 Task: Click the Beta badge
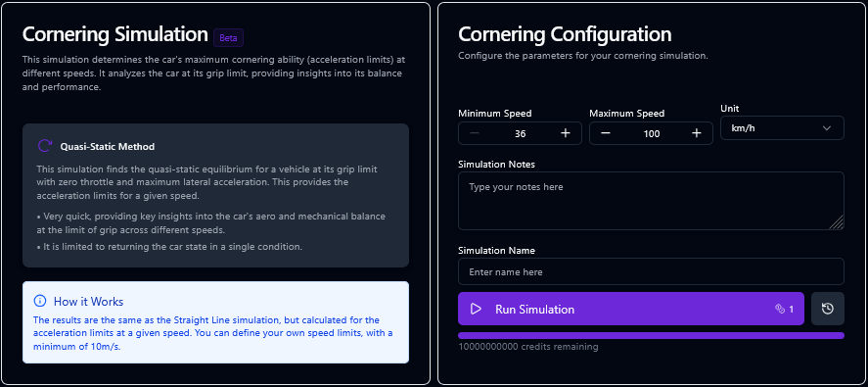coord(229,37)
